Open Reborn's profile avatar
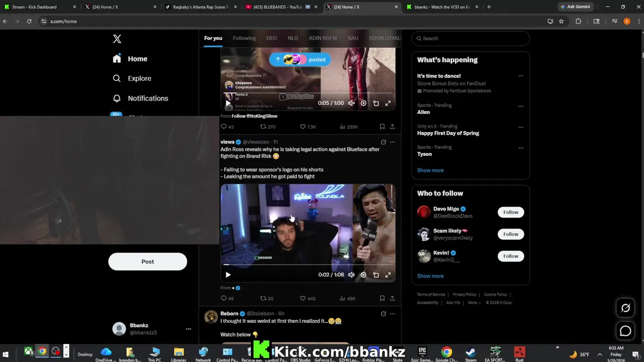644x362 pixels. pyautogui.click(x=211, y=316)
